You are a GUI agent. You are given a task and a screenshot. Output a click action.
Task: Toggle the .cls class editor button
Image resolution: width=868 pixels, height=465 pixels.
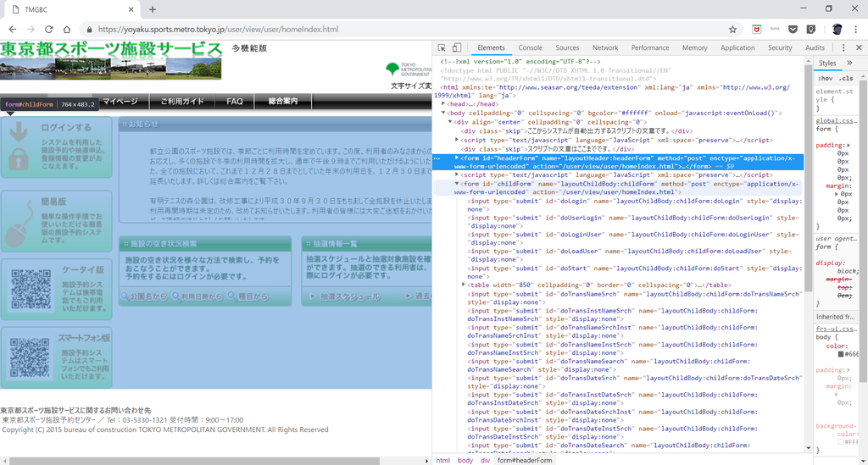pyautogui.click(x=847, y=79)
